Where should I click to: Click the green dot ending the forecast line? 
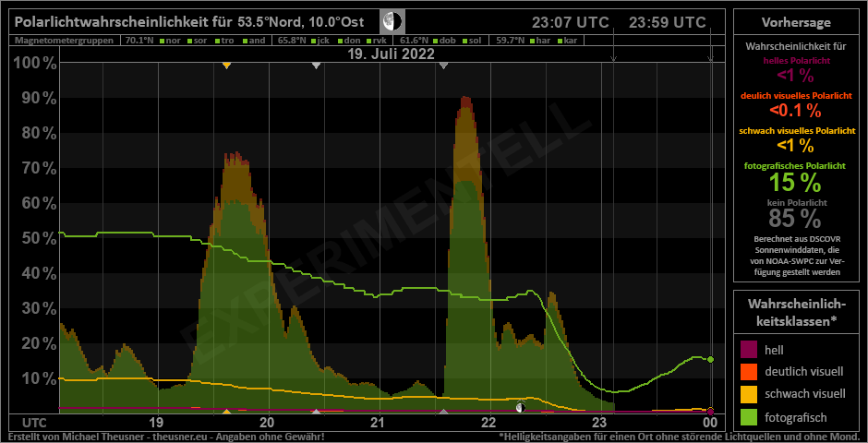(x=710, y=359)
